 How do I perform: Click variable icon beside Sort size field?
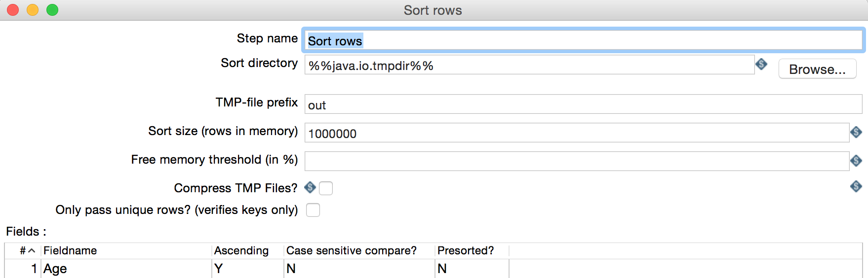coord(856,132)
